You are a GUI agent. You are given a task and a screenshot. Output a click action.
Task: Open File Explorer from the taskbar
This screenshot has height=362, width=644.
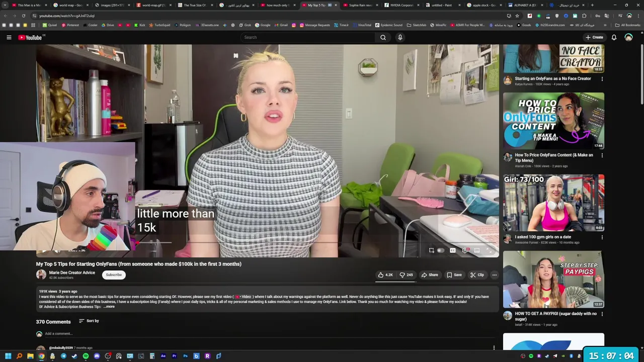[30, 356]
